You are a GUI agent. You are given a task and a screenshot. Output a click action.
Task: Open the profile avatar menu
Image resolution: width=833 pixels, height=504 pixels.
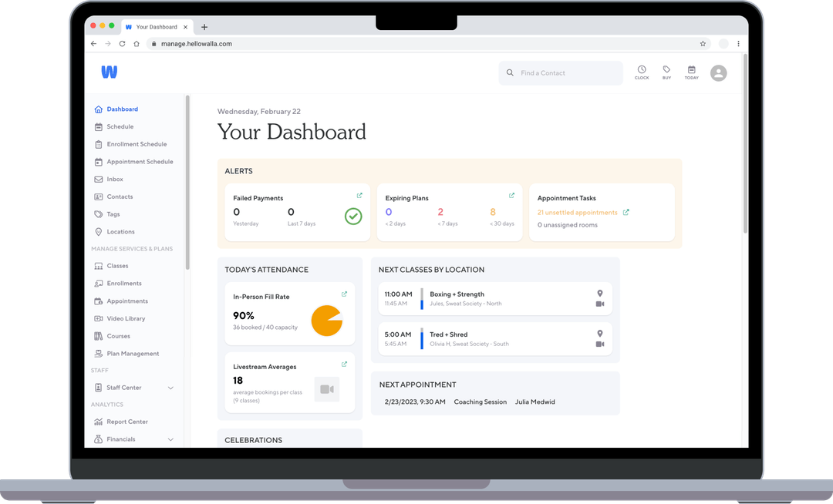click(x=718, y=72)
